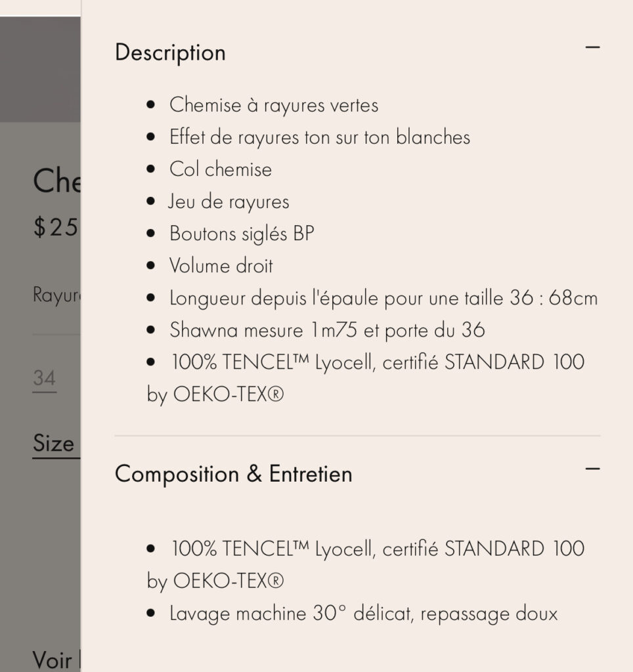Select size 34 option
This screenshot has height=672, width=633.
coord(44,379)
